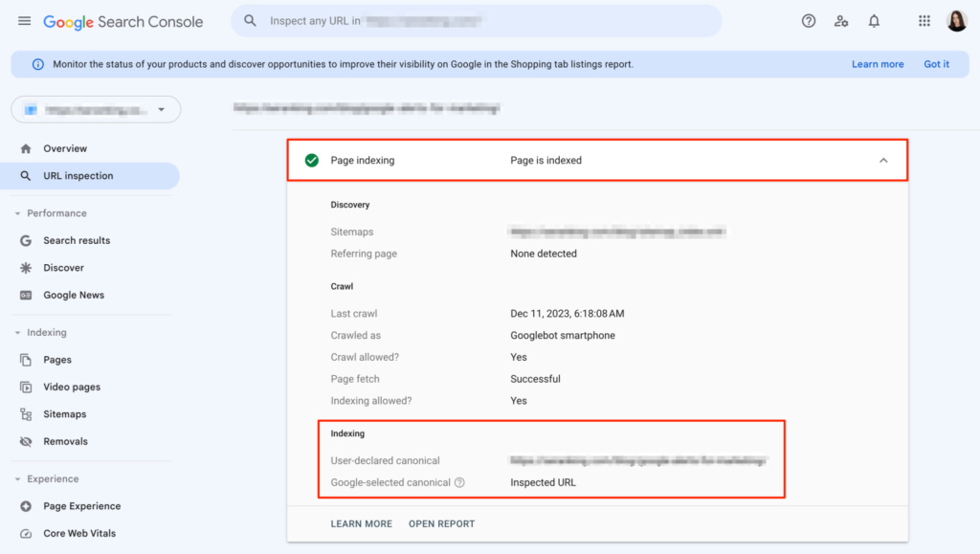The image size is (980, 554).
Task: Collapse the Page indexing panel
Action: pos(883,160)
